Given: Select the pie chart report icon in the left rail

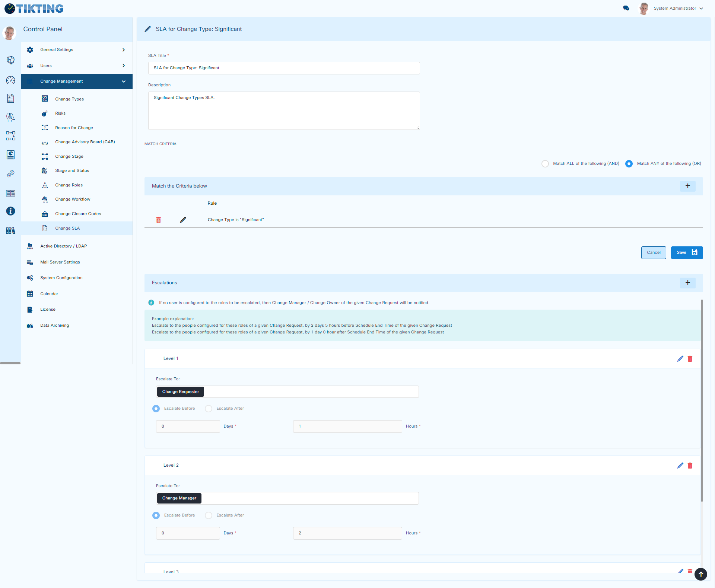Looking at the screenshot, I should pos(10,155).
